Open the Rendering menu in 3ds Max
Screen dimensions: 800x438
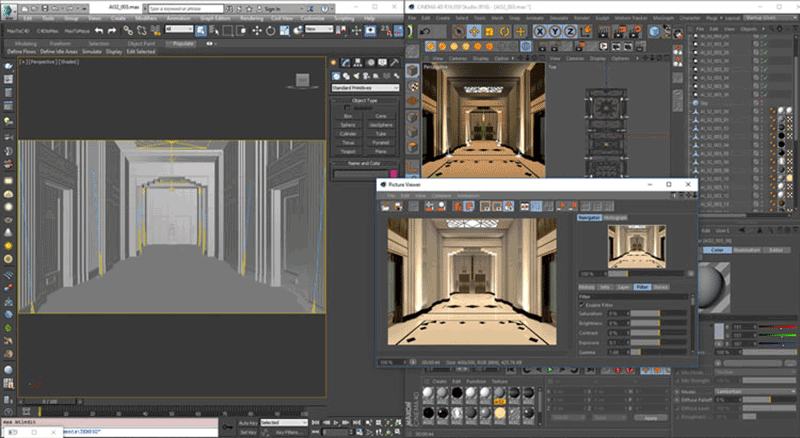coord(252,18)
